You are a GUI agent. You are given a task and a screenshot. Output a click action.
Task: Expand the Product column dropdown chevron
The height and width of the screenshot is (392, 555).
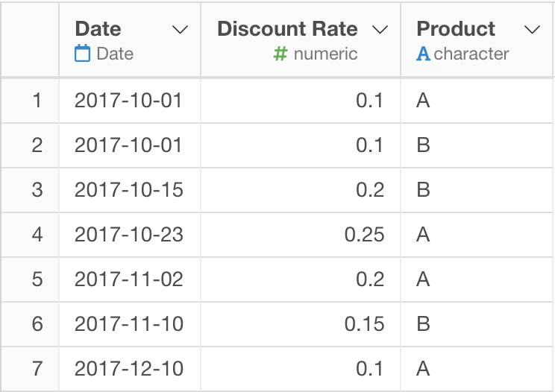[532, 30]
